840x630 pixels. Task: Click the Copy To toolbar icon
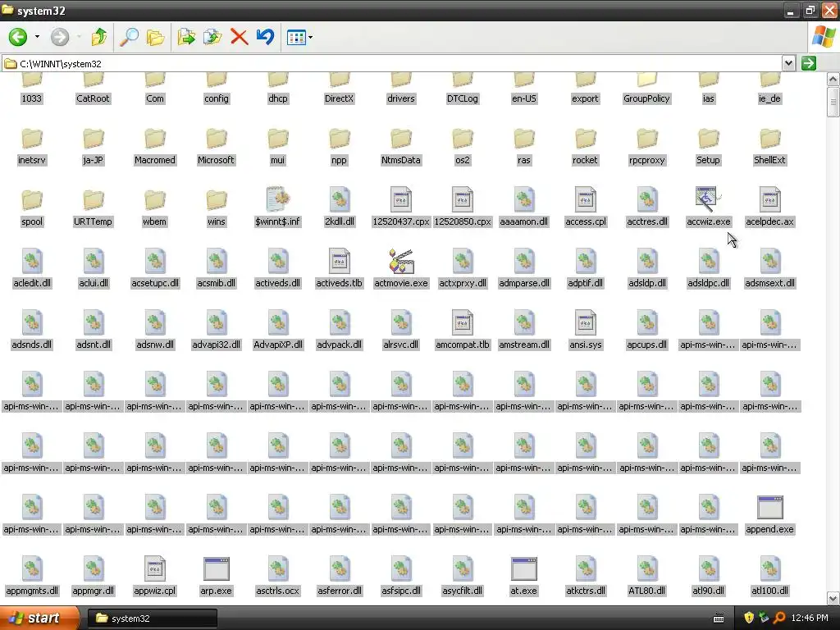pyautogui.click(x=212, y=37)
